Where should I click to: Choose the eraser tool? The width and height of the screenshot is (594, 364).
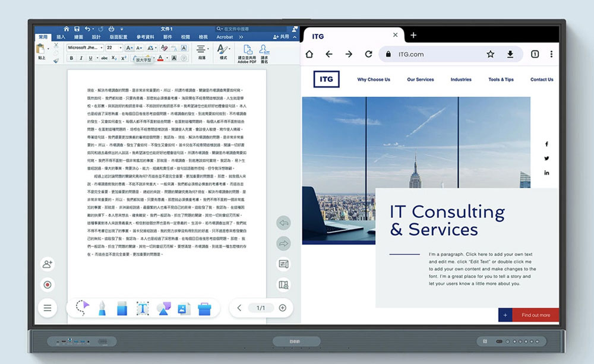pyautogui.click(x=122, y=308)
